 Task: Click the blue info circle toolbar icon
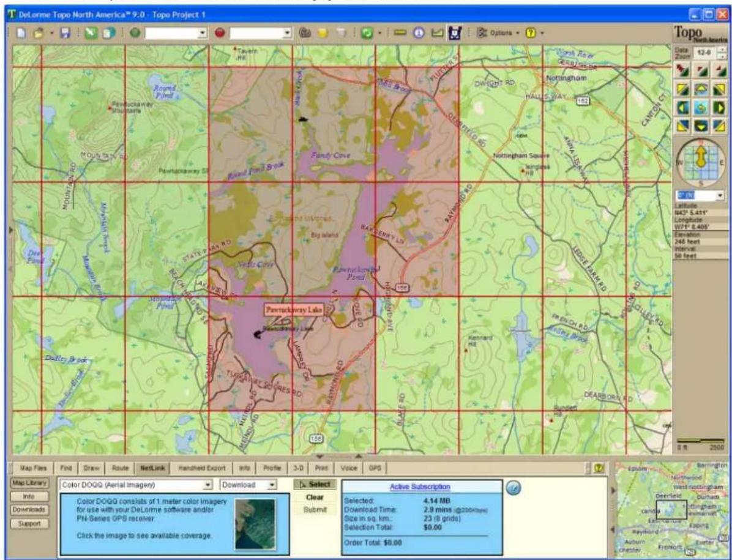(x=419, y=33)
